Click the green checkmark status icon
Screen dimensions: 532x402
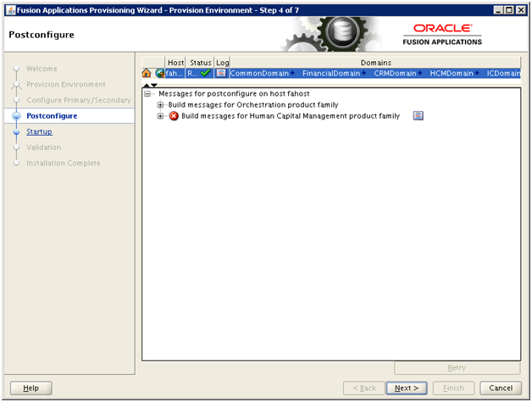[205, 73]
